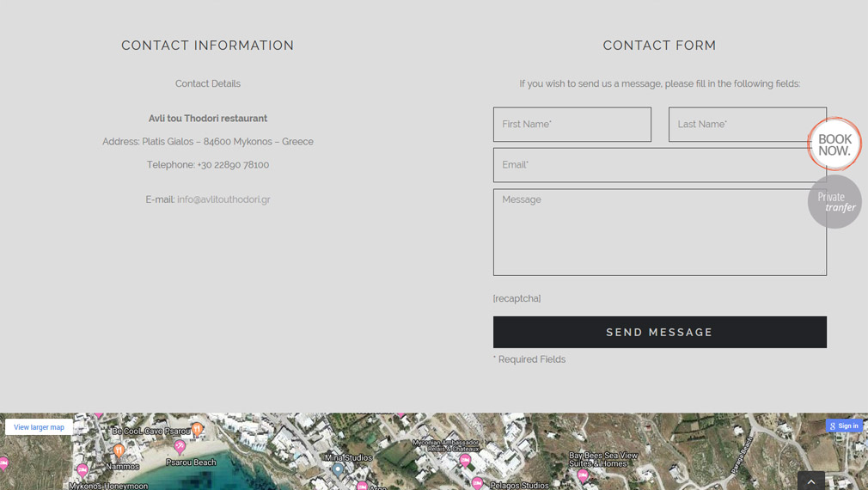Click inside the Message text area
Viewport: 868px width, 490px height.
[x=660, y=232]
